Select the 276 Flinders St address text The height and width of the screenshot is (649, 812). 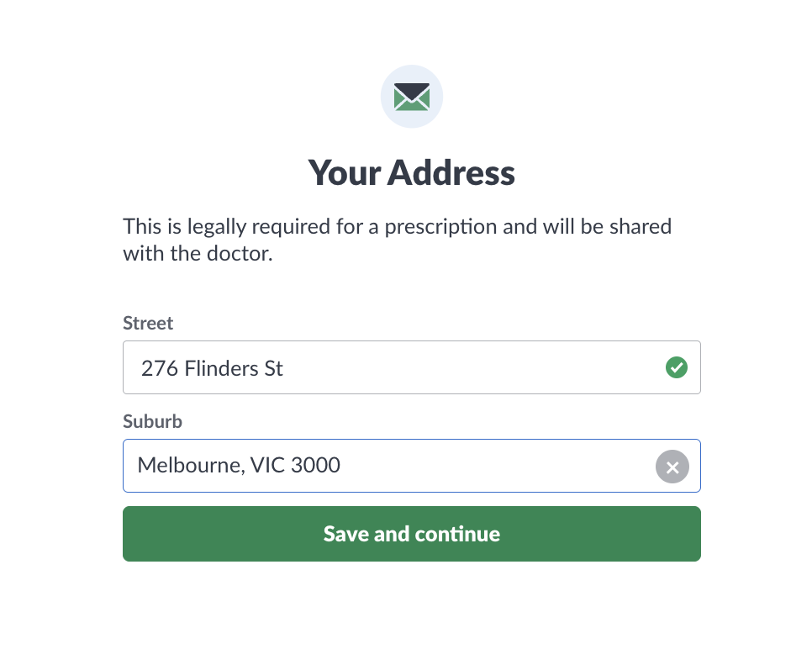click(212, 368)
